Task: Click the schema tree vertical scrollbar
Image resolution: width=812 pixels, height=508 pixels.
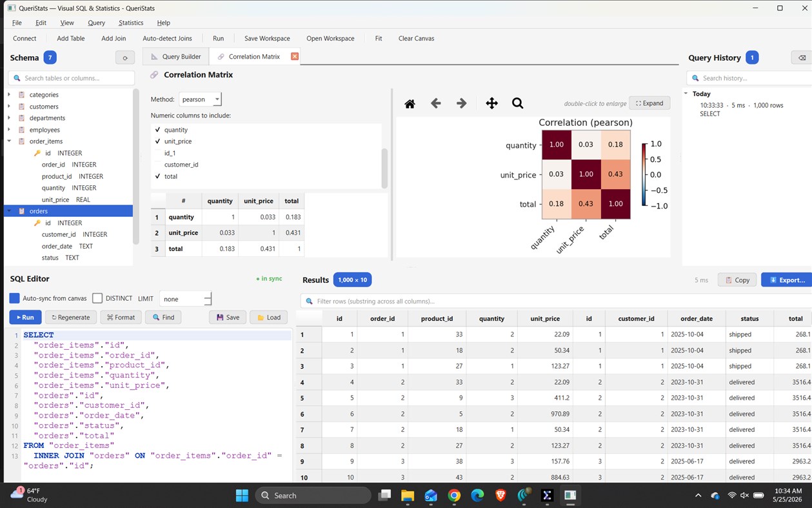Action: pyautogui.click(x=136, y=167)
